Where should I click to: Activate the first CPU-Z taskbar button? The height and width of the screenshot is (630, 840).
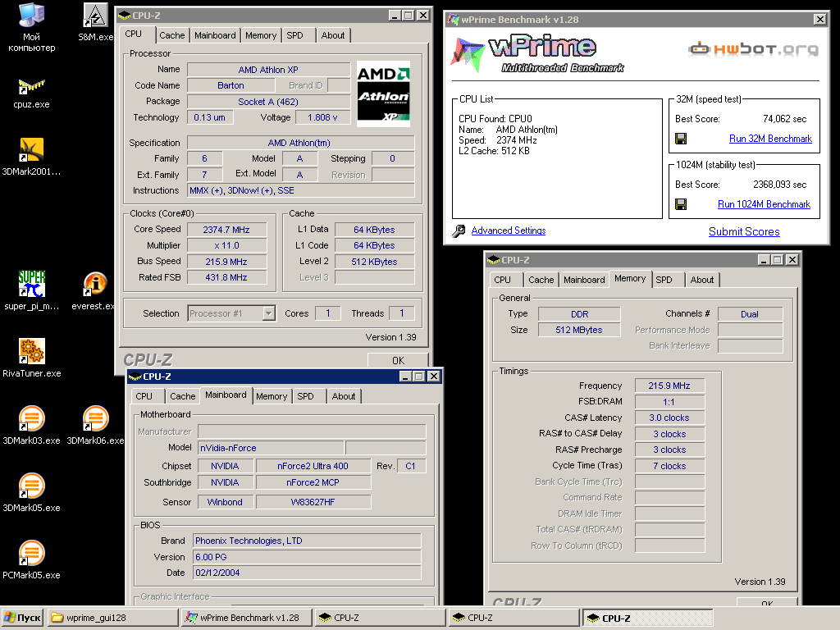point(381,618)
